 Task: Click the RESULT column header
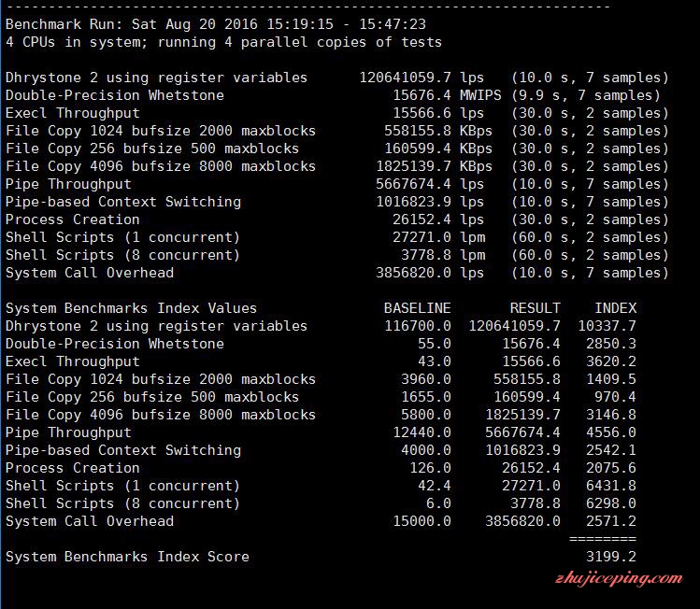tap(535, 308)
